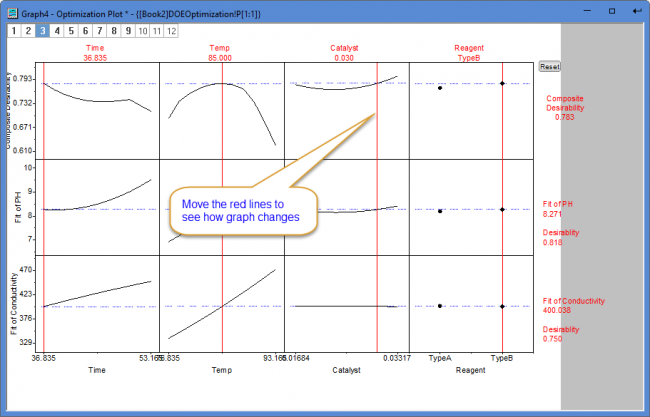Click the Graph4 window icon in title bar

tap(13, 13)
